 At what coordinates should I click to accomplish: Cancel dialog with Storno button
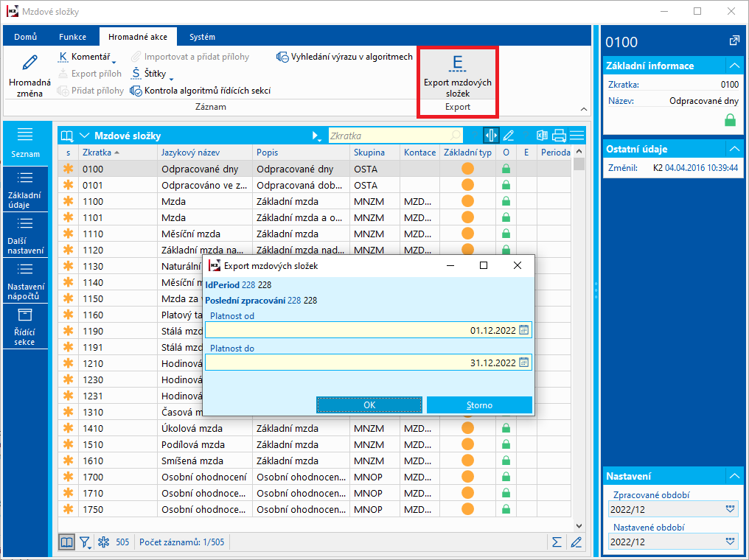coord(479,405)
